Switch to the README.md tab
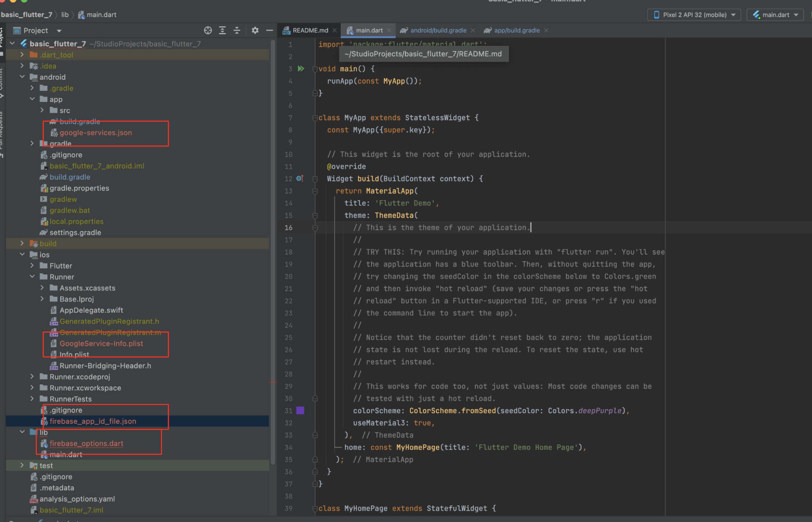The width and height of the screenshot is (812, 522). pos(310,30)
